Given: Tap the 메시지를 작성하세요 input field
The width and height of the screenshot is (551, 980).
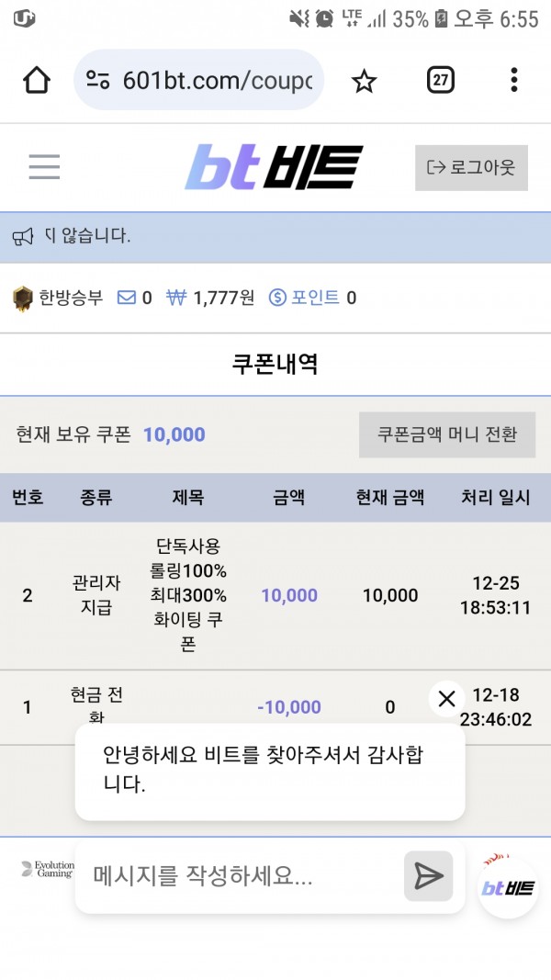Looking at the screenshot, I should pos(240,875).
